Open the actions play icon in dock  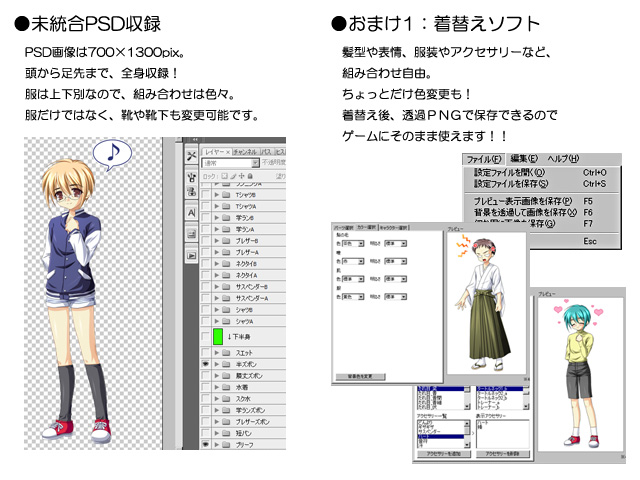(x=191, y=256)
